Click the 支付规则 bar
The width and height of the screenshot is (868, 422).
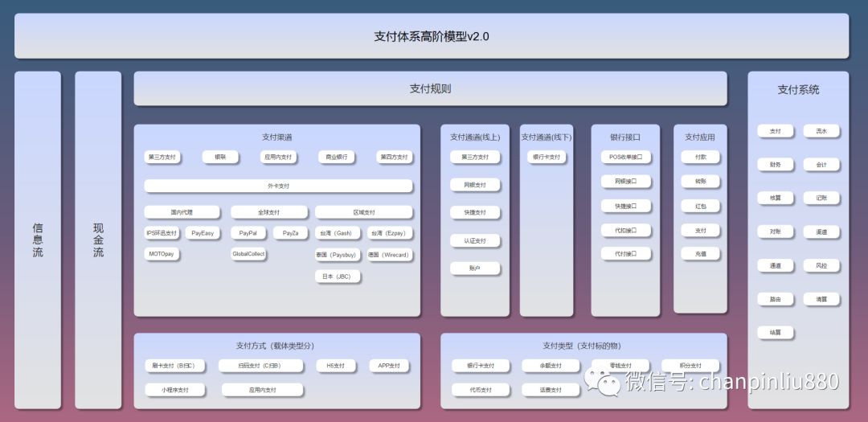[x=430, y=88]
